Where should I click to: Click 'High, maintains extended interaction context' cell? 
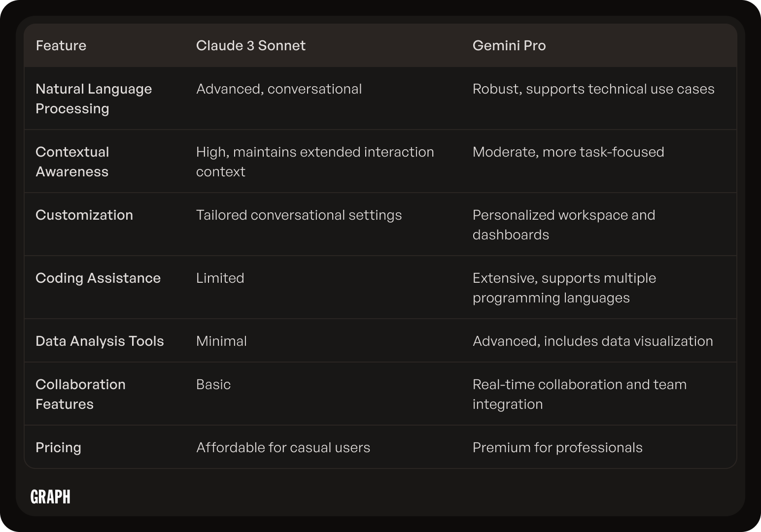[315, 162]
